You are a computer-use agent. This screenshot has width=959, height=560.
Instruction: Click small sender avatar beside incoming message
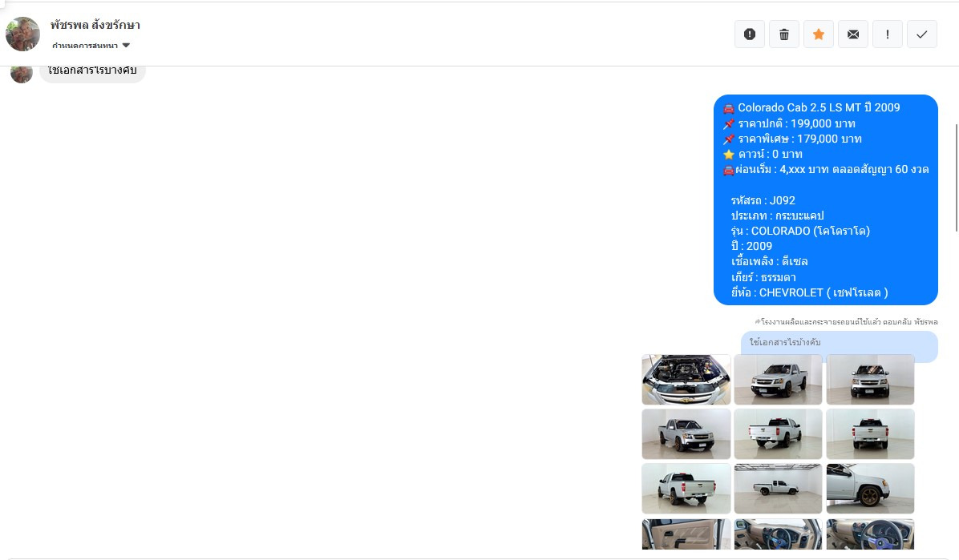(22, 74)
